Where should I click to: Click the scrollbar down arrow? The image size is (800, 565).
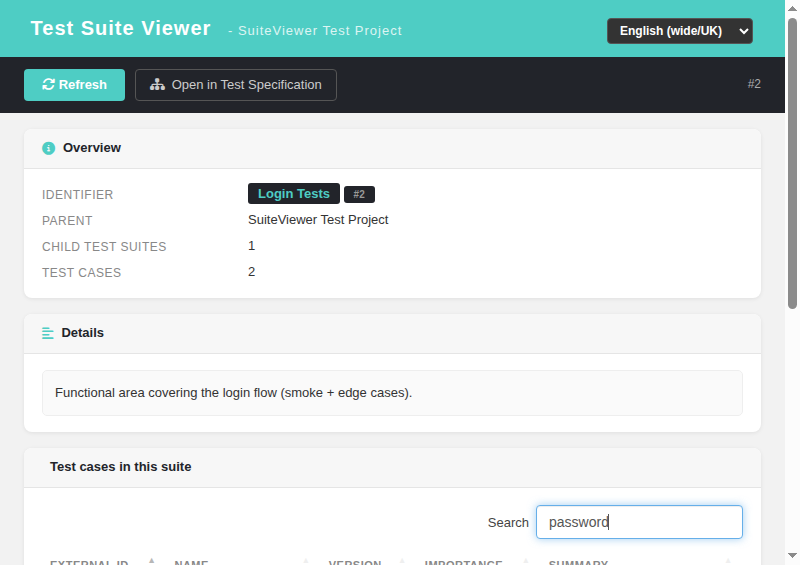pos(792,555)
